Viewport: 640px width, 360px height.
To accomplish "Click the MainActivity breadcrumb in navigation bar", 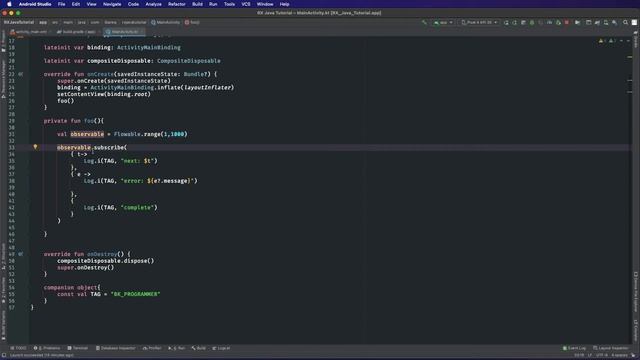I will (x=165, y=22).
